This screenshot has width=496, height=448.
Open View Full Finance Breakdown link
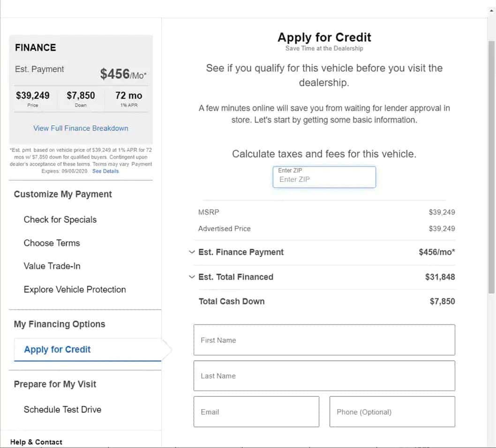(81, 128)
